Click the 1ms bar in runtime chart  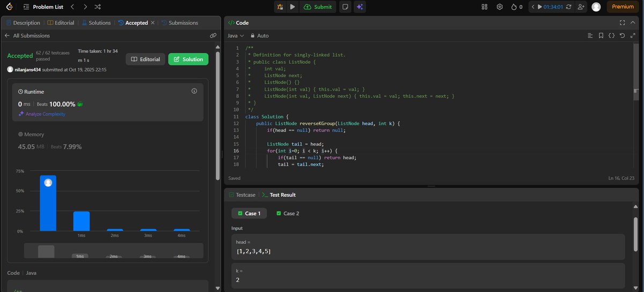81,221
